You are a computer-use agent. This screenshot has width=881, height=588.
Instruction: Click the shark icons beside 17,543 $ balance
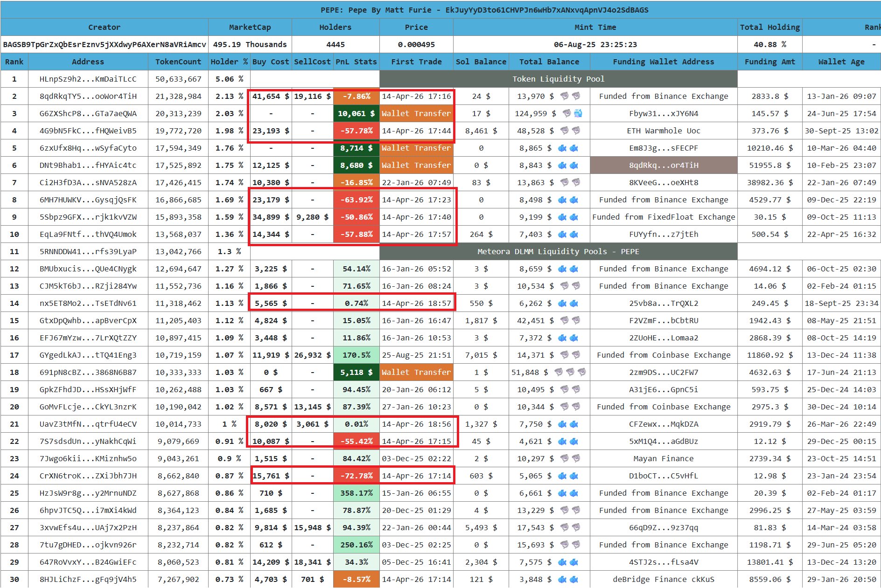(x=570, y=527)
